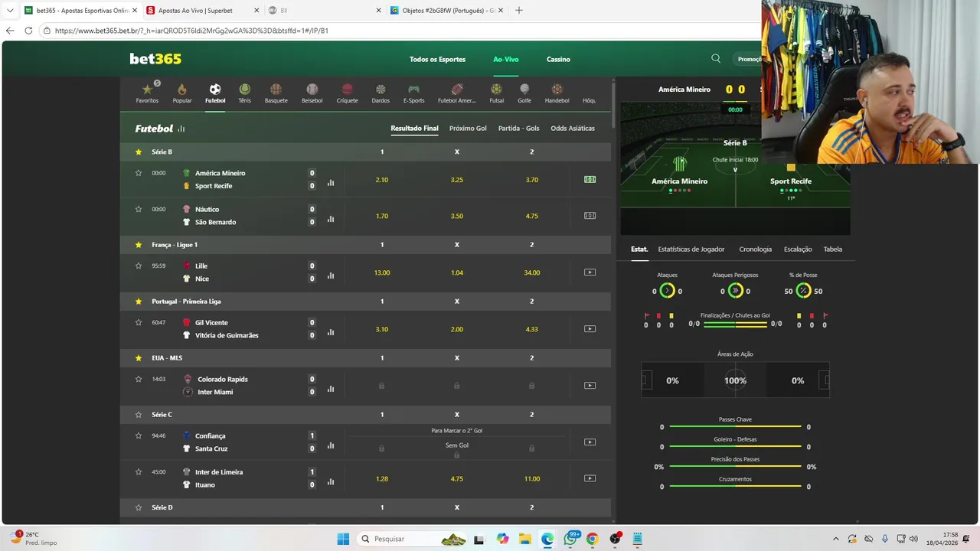The image size is (980, 551).
Task: Open stats chart beside Futebol heading
Action: pos(181,129)
